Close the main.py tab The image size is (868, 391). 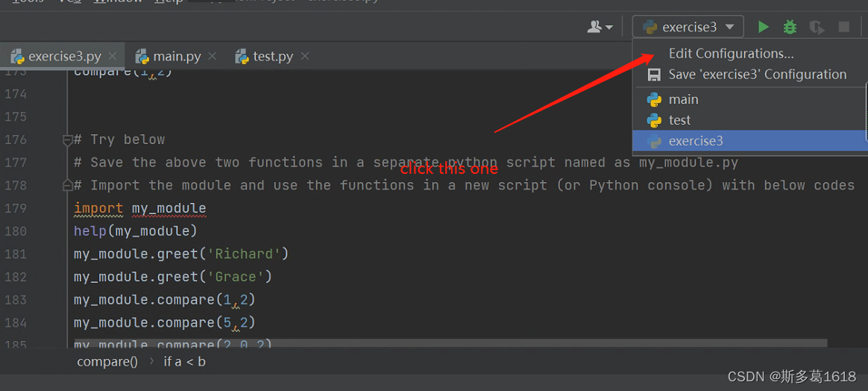(212, 56)
